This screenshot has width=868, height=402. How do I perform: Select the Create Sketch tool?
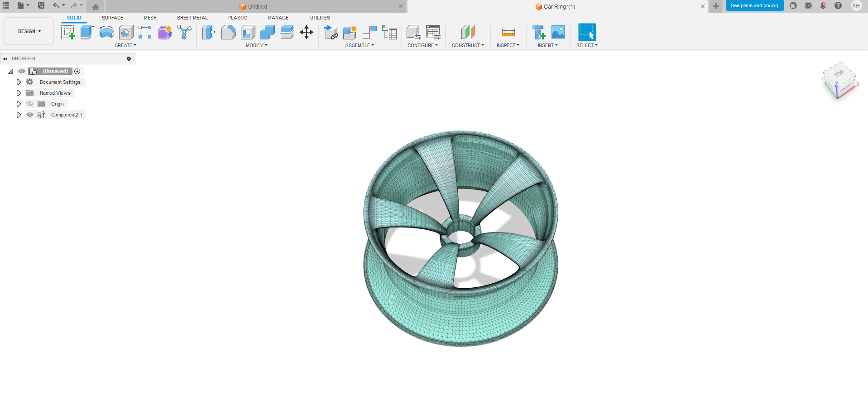click(x=67, y=32)
